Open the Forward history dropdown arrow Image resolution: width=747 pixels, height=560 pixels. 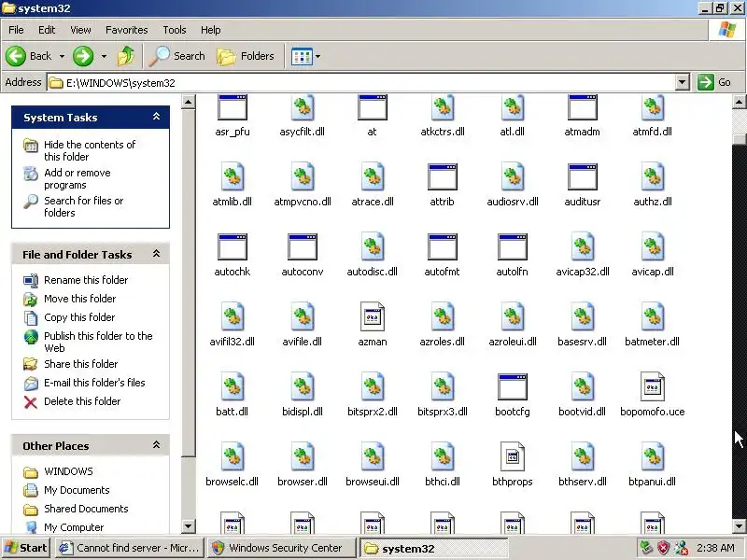click(104, 56)
